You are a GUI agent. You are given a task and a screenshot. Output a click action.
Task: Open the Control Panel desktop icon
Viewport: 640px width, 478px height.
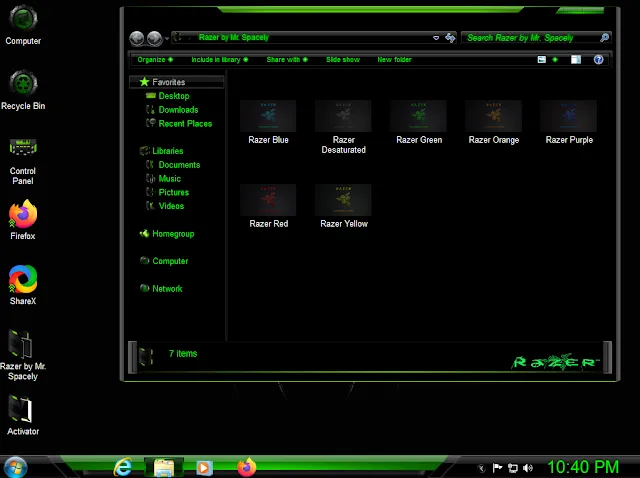click(23, 161)
